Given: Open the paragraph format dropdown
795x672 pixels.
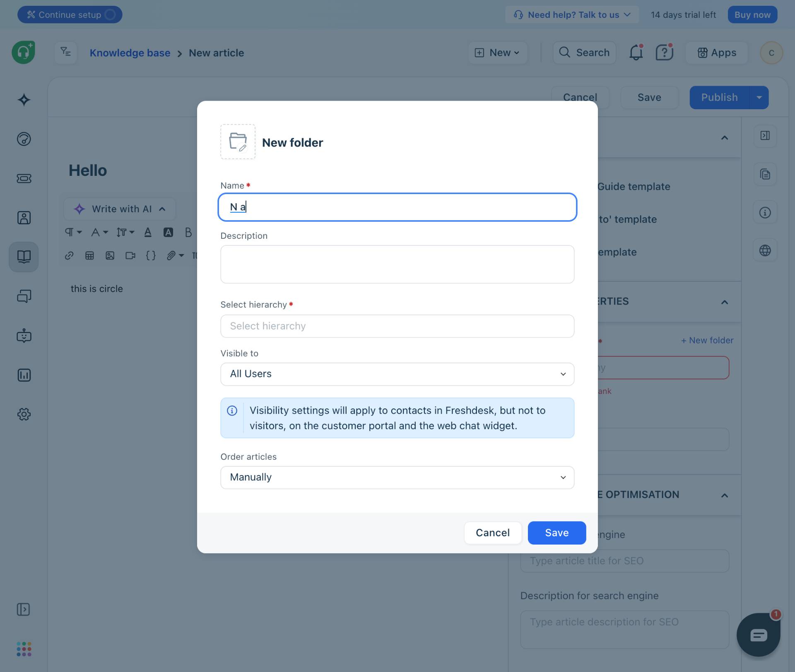Looking at the screenshot, I should (x=73, y=232).
